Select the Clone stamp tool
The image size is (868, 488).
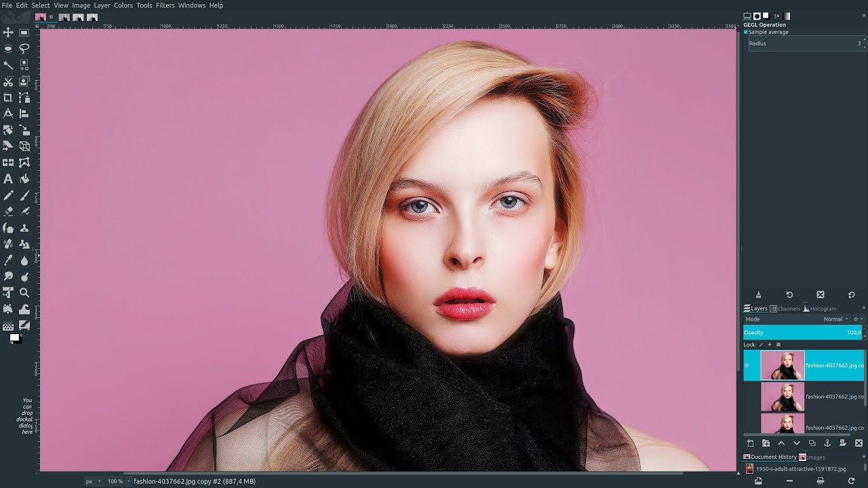coord(24,228)
